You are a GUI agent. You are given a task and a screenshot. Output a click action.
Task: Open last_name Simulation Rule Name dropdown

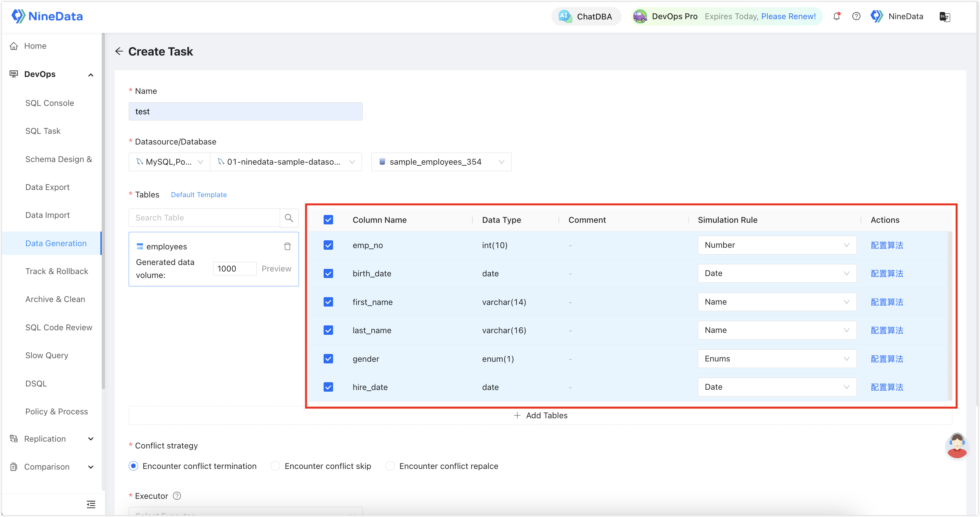tap(777, 330)
